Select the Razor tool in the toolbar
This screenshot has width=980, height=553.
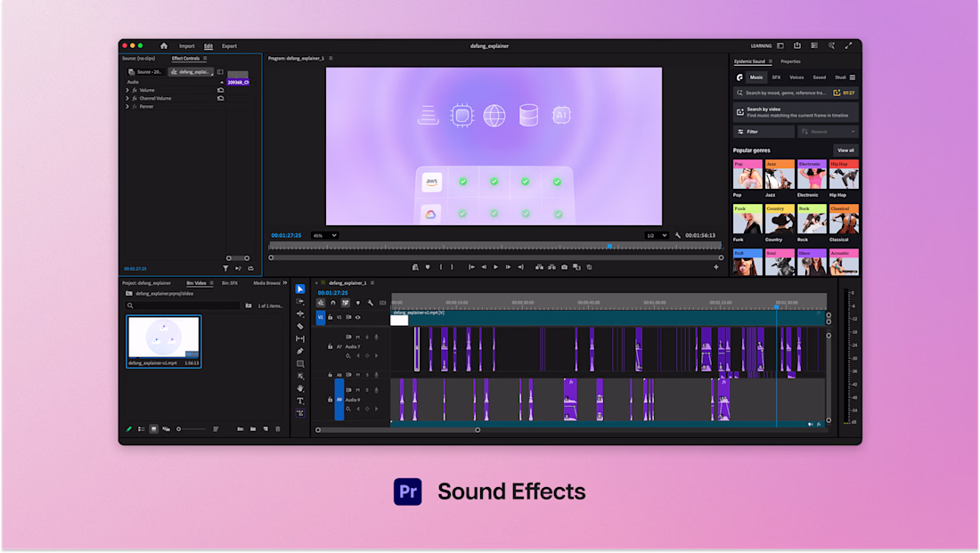(x=300, y=327)
